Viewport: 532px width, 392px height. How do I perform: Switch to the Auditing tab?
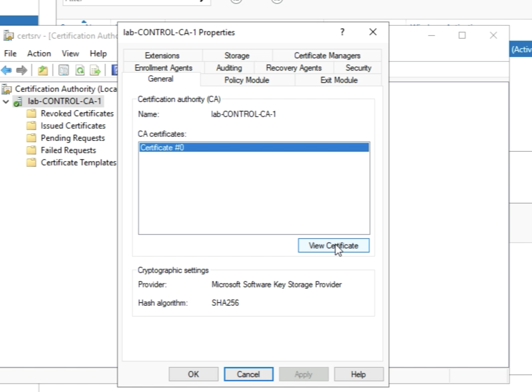point(229,68)
